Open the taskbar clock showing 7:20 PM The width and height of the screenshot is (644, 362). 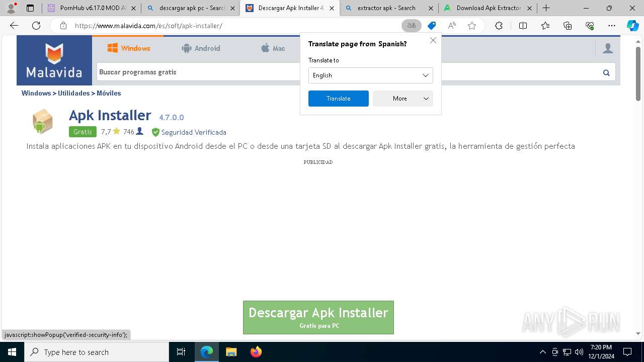pyautogui.click(x=601, y=352)
